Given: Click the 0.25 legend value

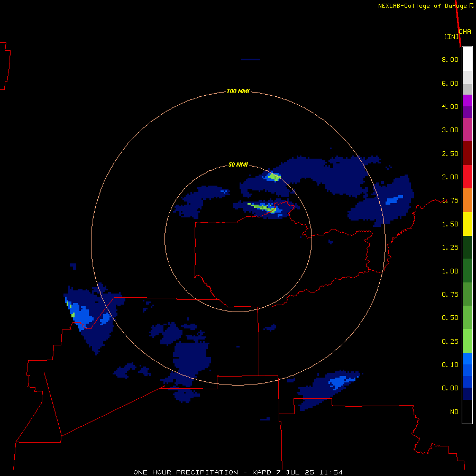Looking at the screenshot, I should coord(450,342).
